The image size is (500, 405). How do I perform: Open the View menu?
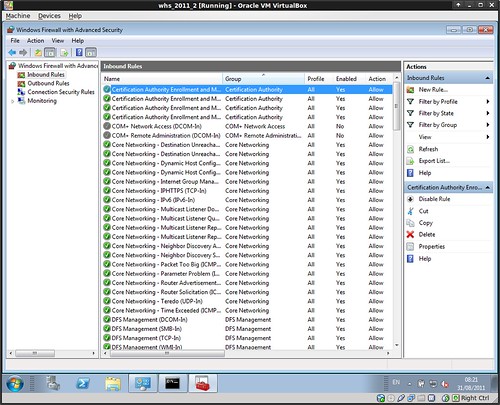[x=58, y=41]
